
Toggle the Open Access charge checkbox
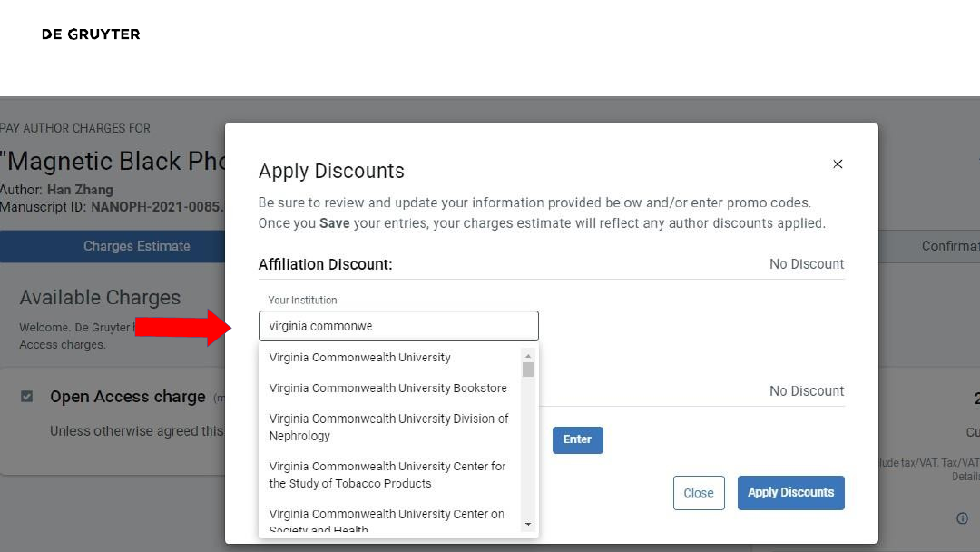pyautogui.click(x=27, y=397)
